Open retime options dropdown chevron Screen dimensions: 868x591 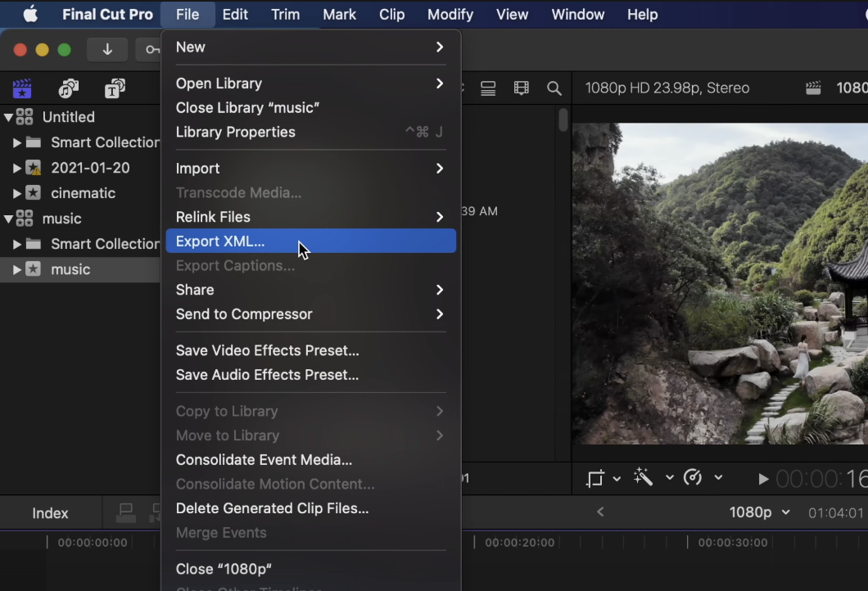point(718,477)
